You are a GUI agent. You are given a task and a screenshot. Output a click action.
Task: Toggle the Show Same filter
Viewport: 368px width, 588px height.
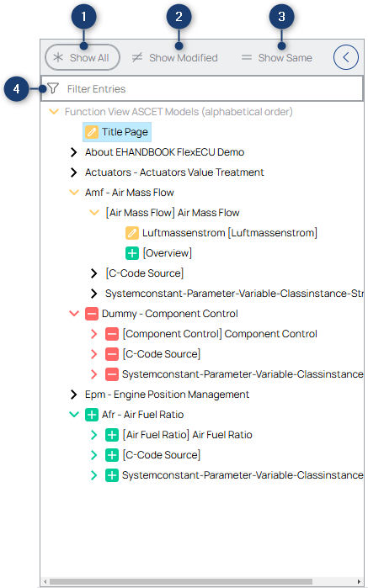277,57
